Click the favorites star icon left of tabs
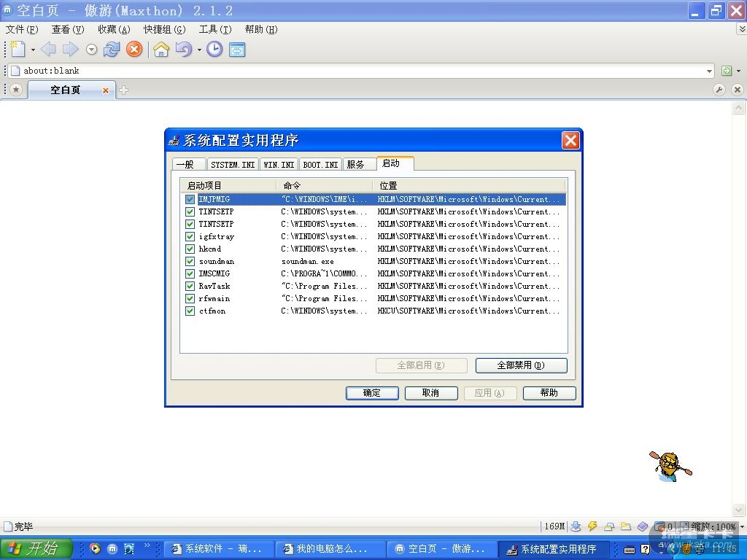The width and height of the screenshot is (747, 560). point(16,90)
